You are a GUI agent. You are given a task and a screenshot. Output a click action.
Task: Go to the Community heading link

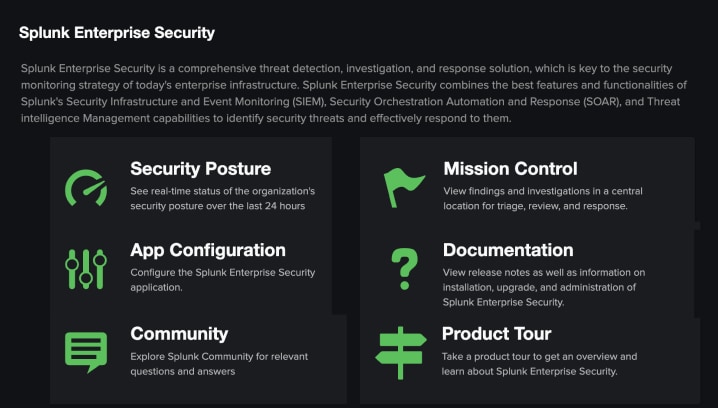(x=179, y=333)
